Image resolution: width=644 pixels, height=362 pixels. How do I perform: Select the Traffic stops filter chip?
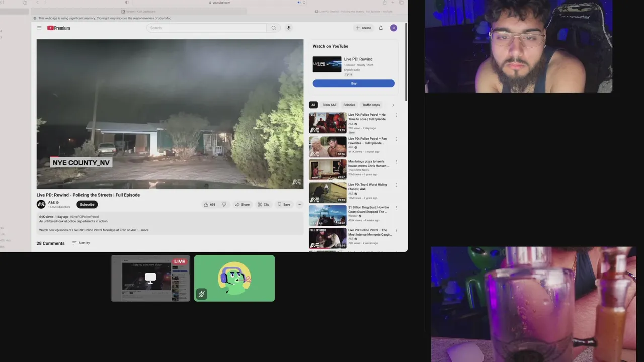(x=371, y=105)
